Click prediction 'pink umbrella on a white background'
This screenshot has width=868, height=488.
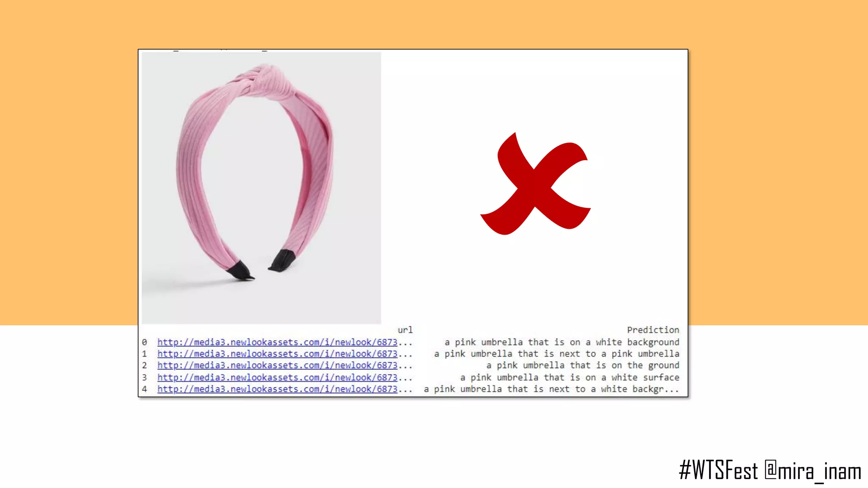point(562,342)
